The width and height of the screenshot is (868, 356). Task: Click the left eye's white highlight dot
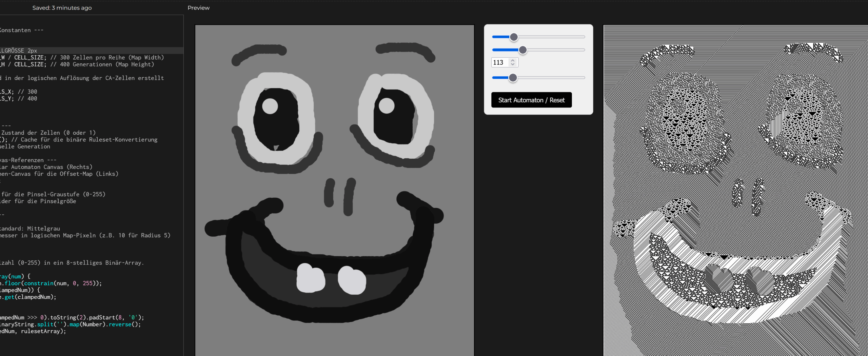270,106
